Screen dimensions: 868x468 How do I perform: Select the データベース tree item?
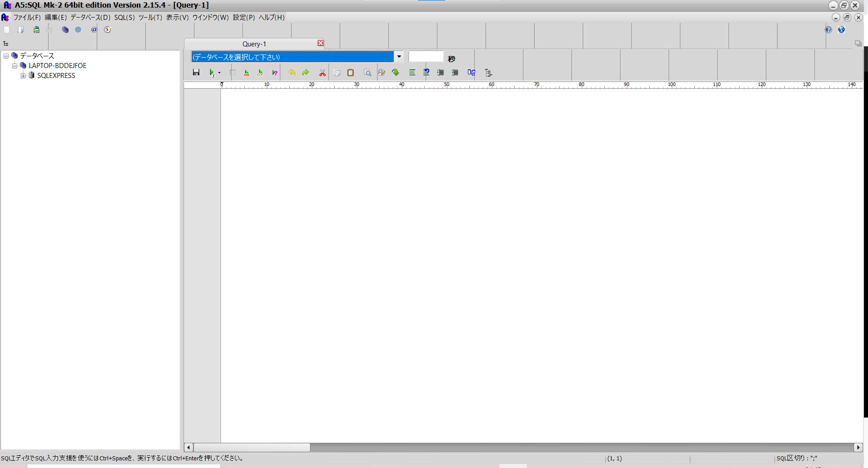click(x=37, y=56)
